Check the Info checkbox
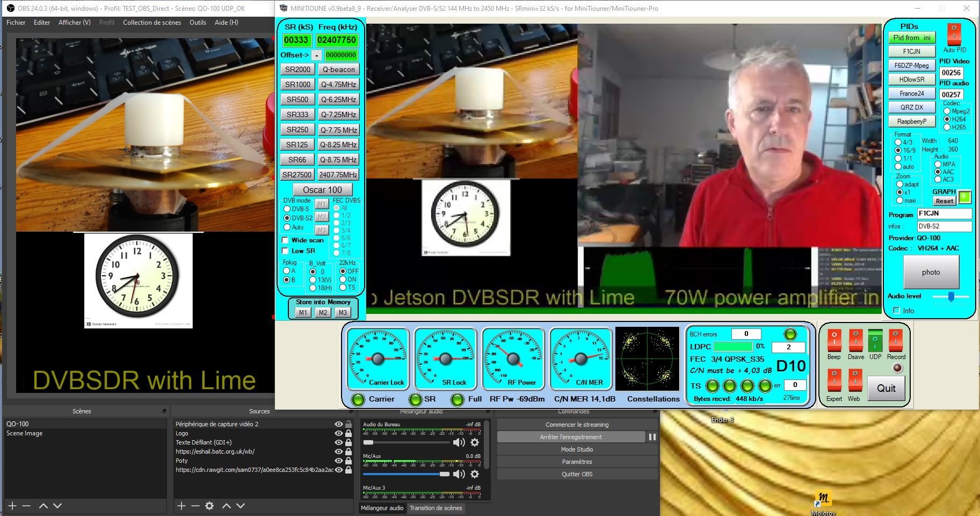This screenshot has height=516, width=980. (896, 311)
